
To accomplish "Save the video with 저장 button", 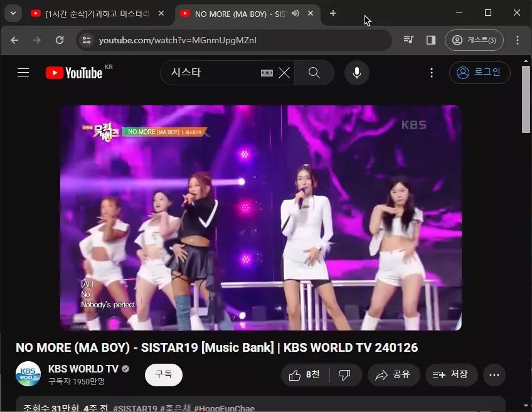I will click(451, 375).
